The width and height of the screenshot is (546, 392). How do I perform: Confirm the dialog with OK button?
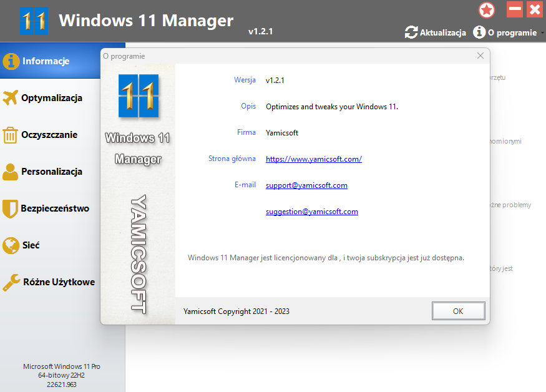(458, 311)
